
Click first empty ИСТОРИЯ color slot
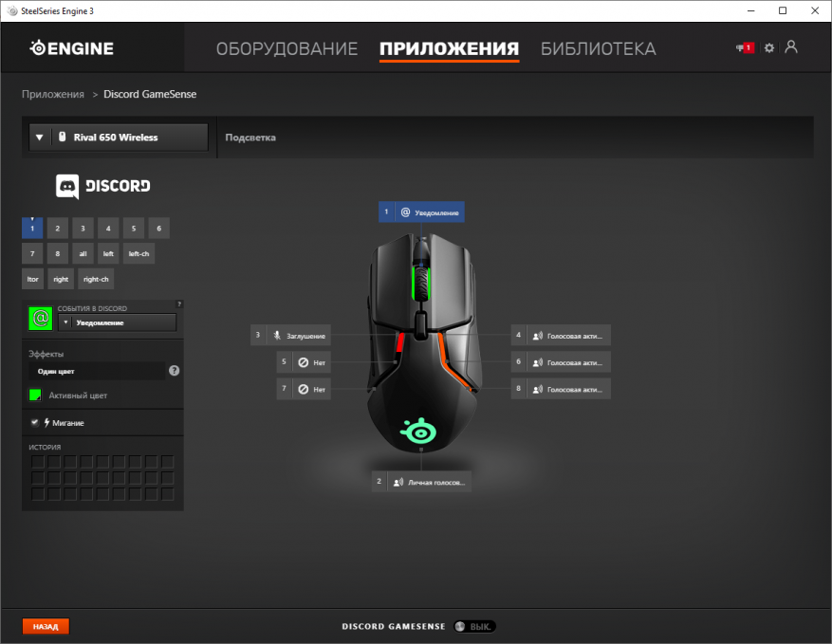pyautogui.click(x=38, y=462)
